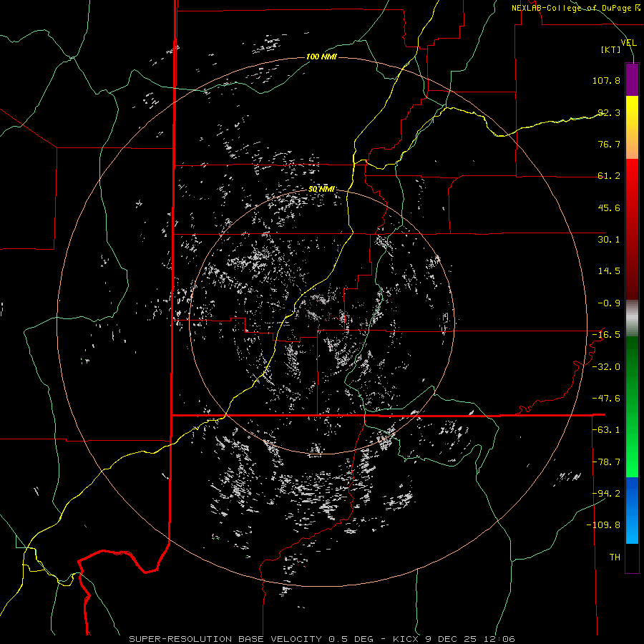644x644 pixels.
Task: Click the -16.5 legend value
Action: 606,335
